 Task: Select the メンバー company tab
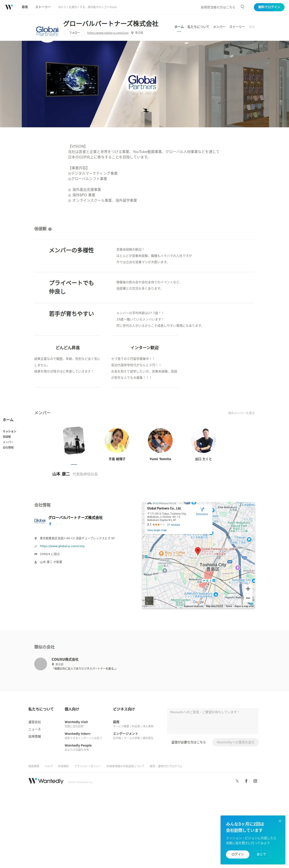click(x=219, y=27)
